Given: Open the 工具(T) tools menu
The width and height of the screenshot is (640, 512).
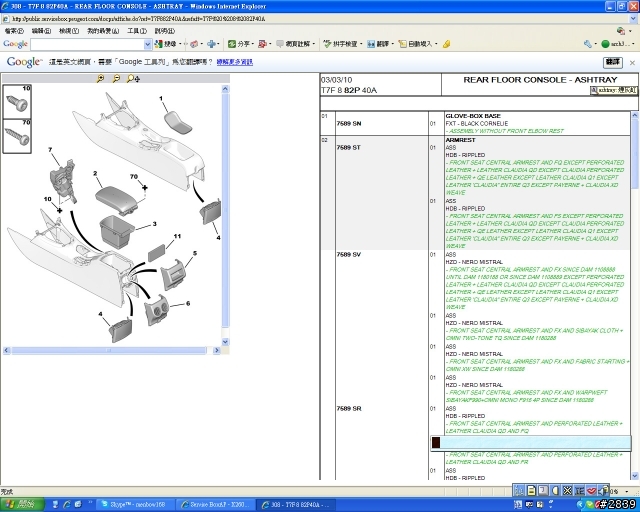Looking at the screenshot, I should (137, 31).
